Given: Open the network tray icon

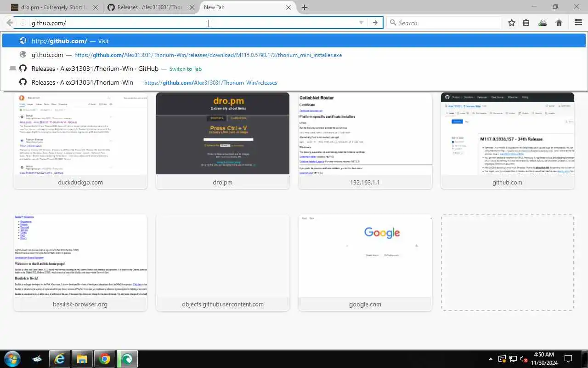Looking at the screenshot, I should point(513,359).
